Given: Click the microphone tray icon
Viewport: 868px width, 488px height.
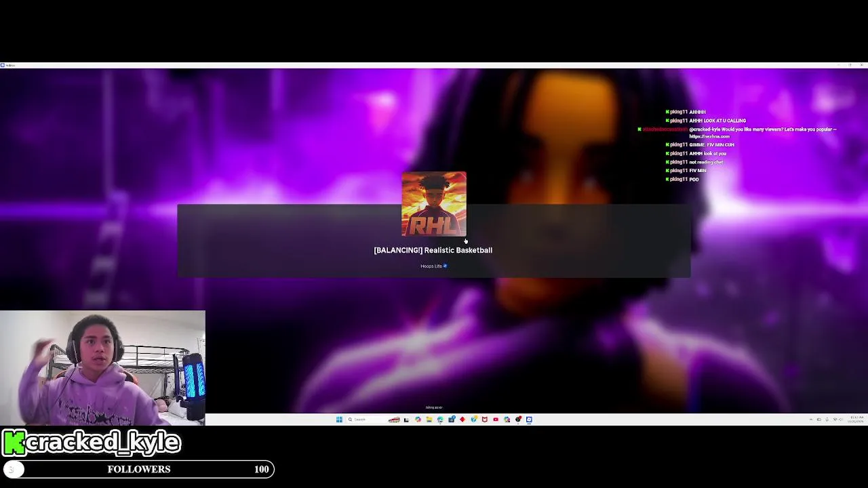Looking at the screenshot, I should pos(827,420).
